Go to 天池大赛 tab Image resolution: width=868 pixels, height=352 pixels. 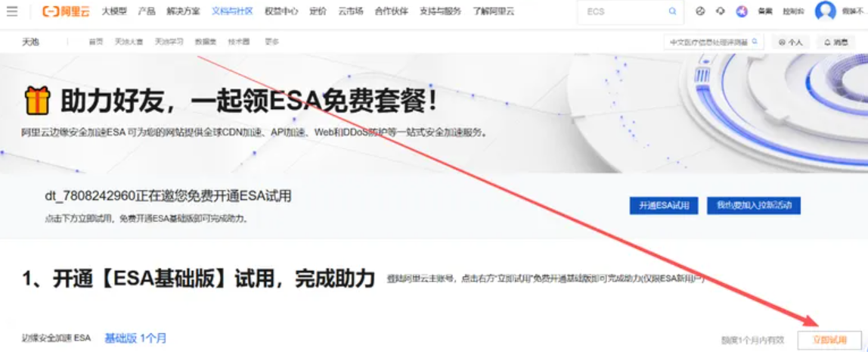[x=129, y=42]
